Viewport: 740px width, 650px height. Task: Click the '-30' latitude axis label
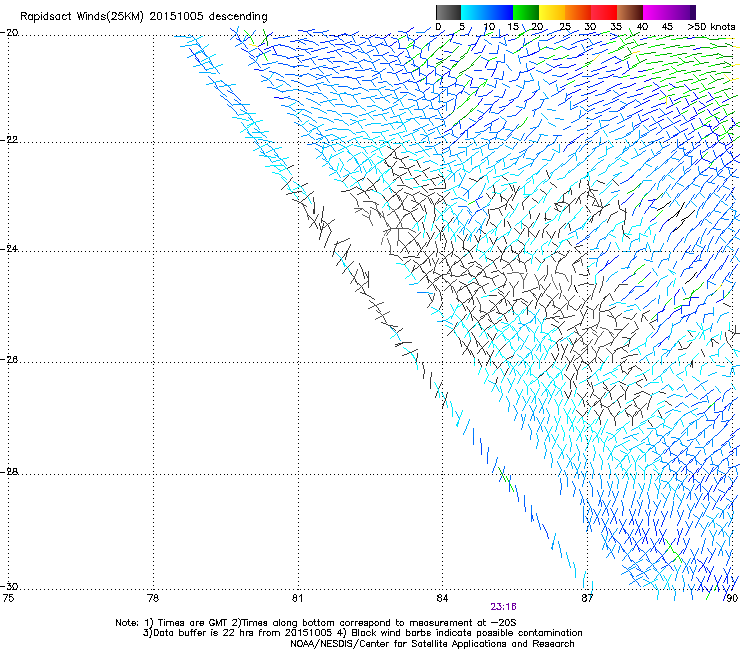[9, 586]
